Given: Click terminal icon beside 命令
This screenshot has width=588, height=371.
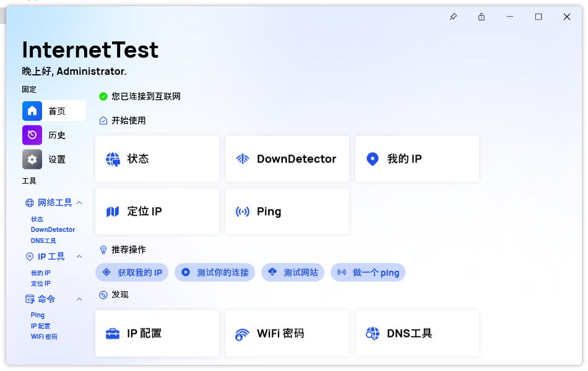Looking at the screenshot, I should point(30,299).
